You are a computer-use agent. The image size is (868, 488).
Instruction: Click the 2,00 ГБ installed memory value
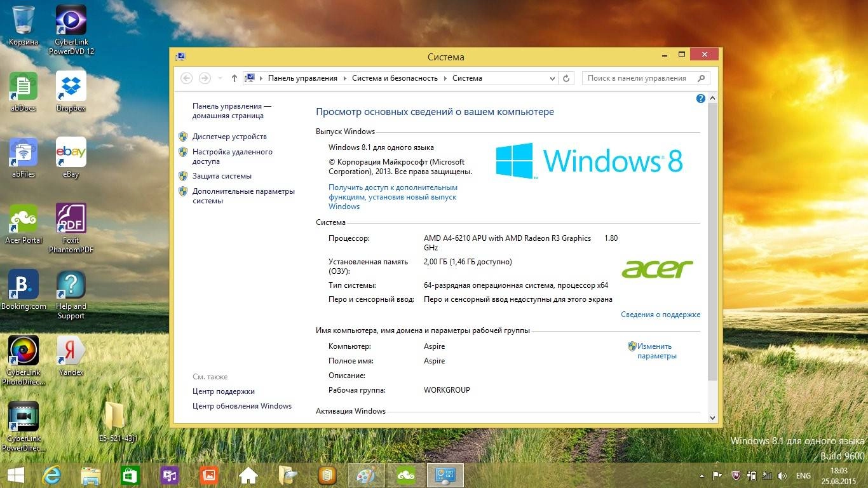coord(468,262)
